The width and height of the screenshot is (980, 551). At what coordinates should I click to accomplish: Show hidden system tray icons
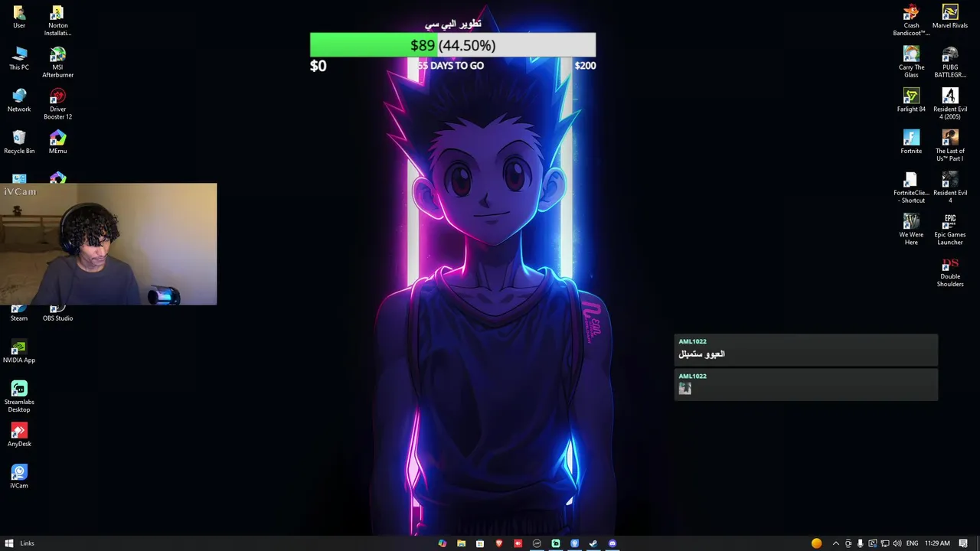click(835, 543)
